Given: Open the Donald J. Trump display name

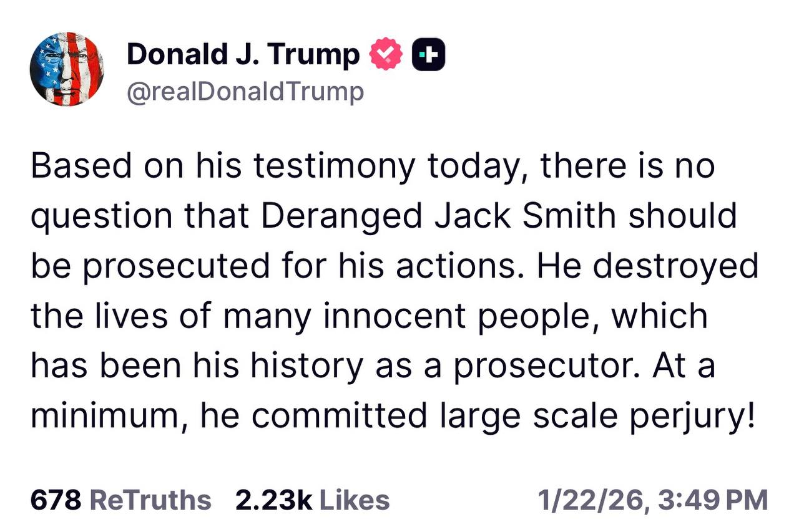Looking at the screenshot, I should pos(243,54).
